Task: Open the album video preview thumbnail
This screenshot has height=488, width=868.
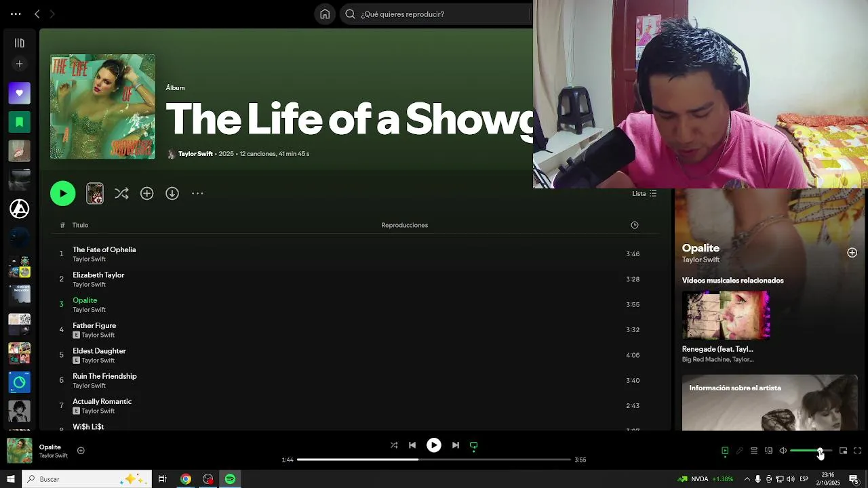Action: pos(95,193)
